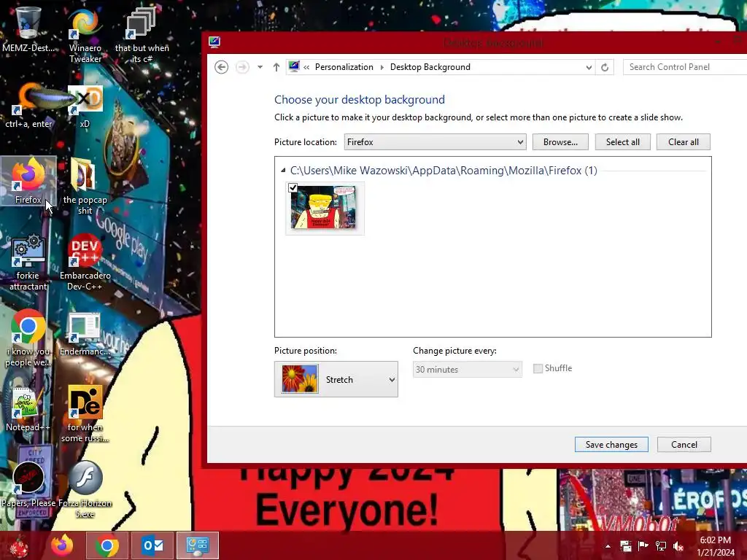Click the Browse... button

coord(560,142)
